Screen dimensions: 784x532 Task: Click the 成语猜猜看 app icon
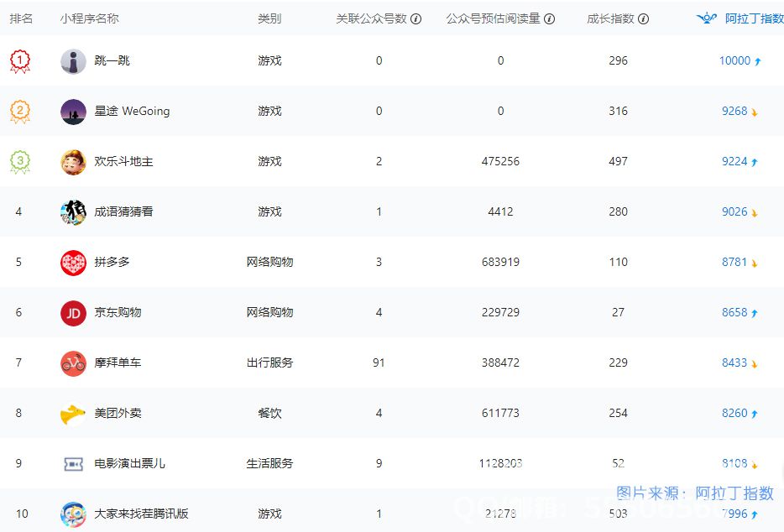tap(73, 212)
